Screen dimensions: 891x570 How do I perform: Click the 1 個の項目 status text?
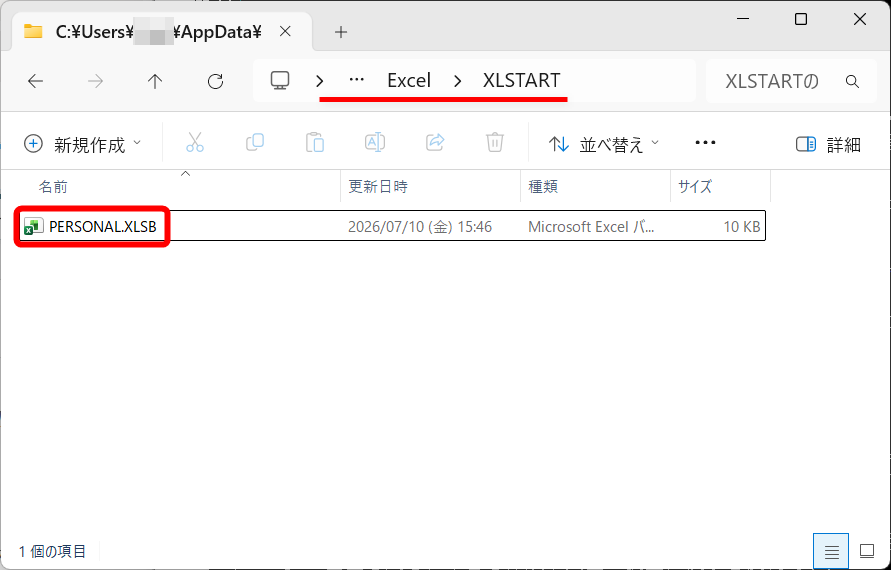[52, 551]
